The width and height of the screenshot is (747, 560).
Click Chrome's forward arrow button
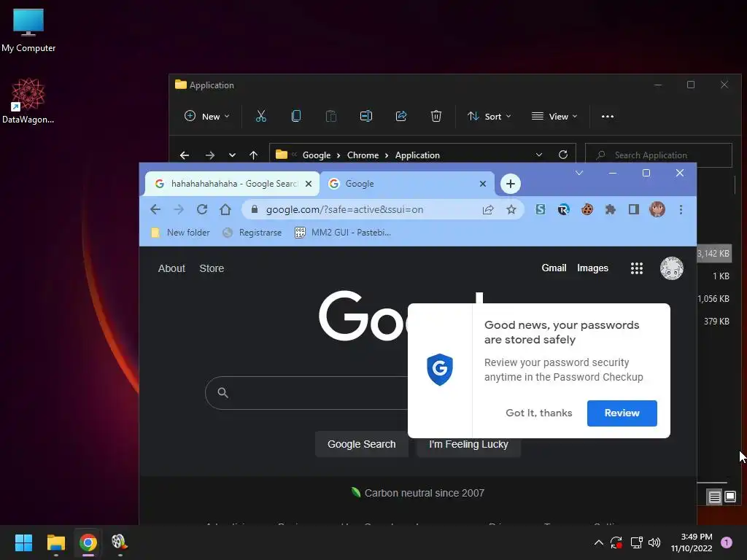pyautogui.click(x=179, y=209)
